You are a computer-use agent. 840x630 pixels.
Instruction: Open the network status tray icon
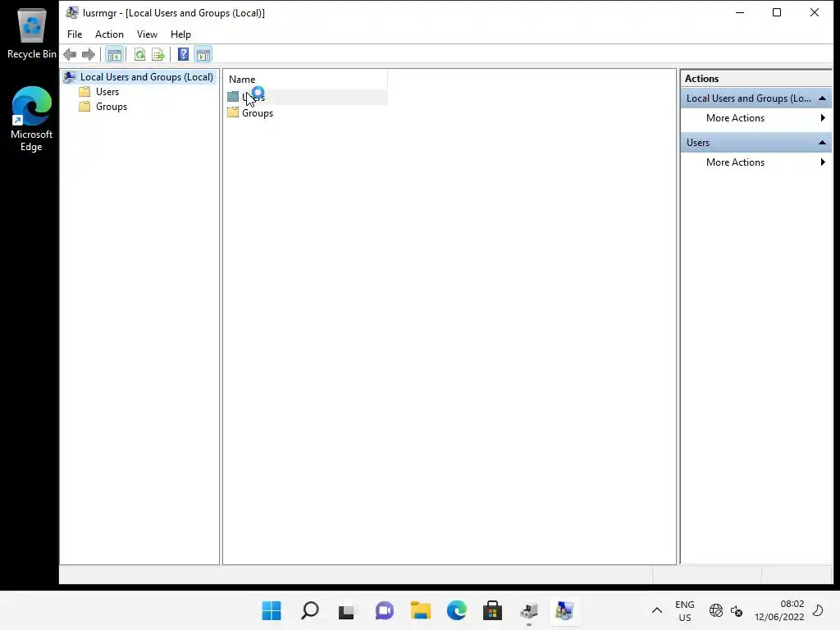click(715, 610)
